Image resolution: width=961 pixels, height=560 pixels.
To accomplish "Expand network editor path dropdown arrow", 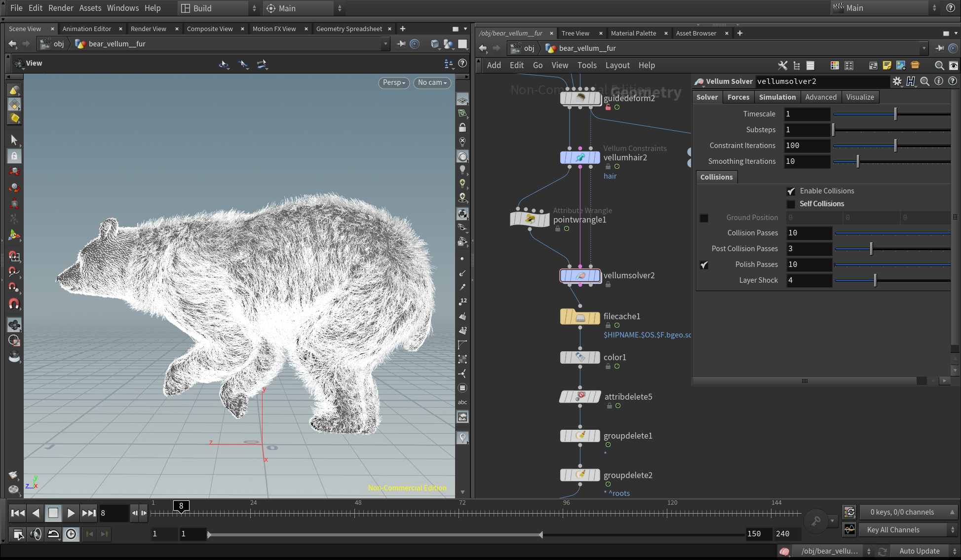I will click(x=924, y=48).
